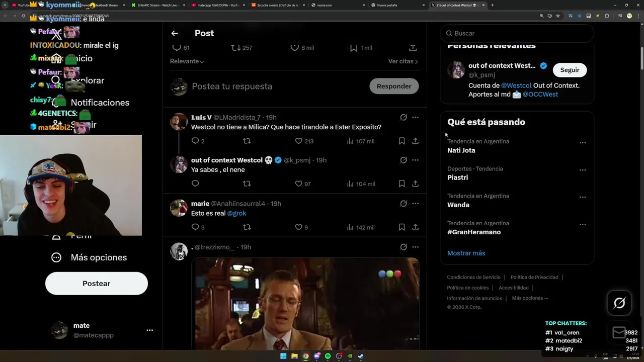
Task: Like marie comment with 9 likes
Action: pos(298,227)
